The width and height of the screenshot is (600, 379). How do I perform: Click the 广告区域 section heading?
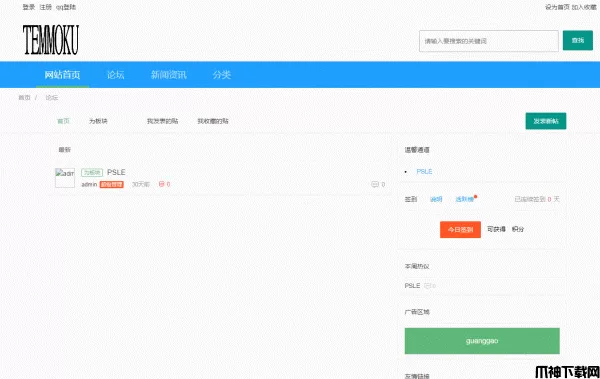pyautogui.click(x=417, y=312)
